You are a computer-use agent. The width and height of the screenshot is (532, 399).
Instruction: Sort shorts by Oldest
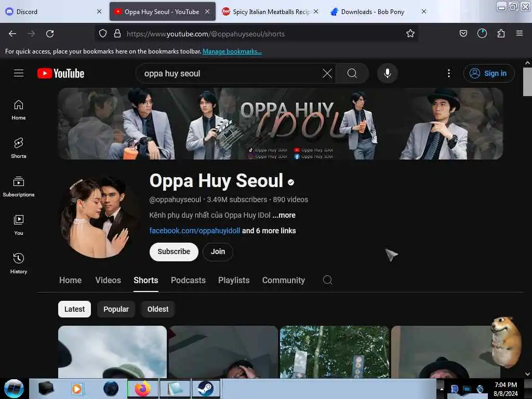click(158, 309)
